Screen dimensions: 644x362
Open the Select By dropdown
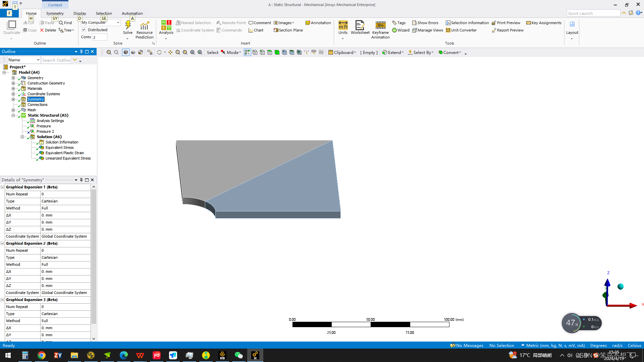coord(421,53)
